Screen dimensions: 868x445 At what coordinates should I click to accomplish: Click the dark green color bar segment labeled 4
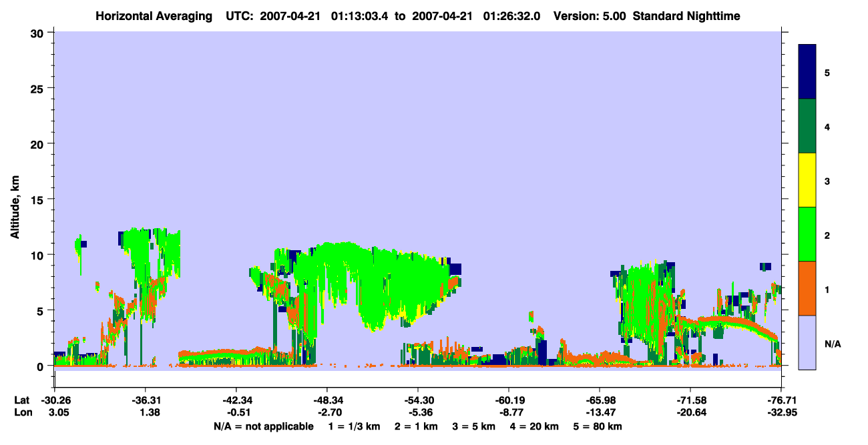coord(807,126)
